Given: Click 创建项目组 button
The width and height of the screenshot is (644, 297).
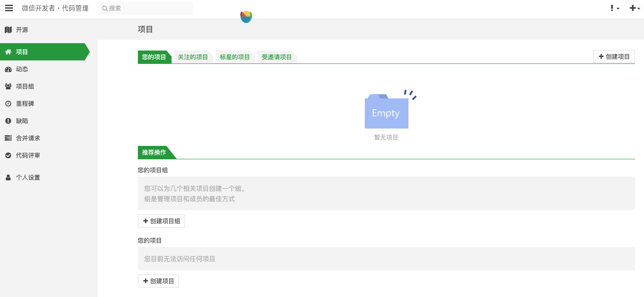Looking at the screenshot, I should (161, 221).
